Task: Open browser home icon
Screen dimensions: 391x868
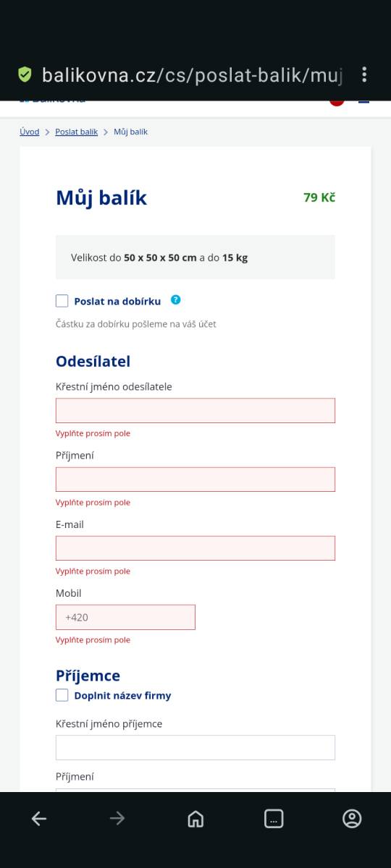Action: click(x=195, y=818)
